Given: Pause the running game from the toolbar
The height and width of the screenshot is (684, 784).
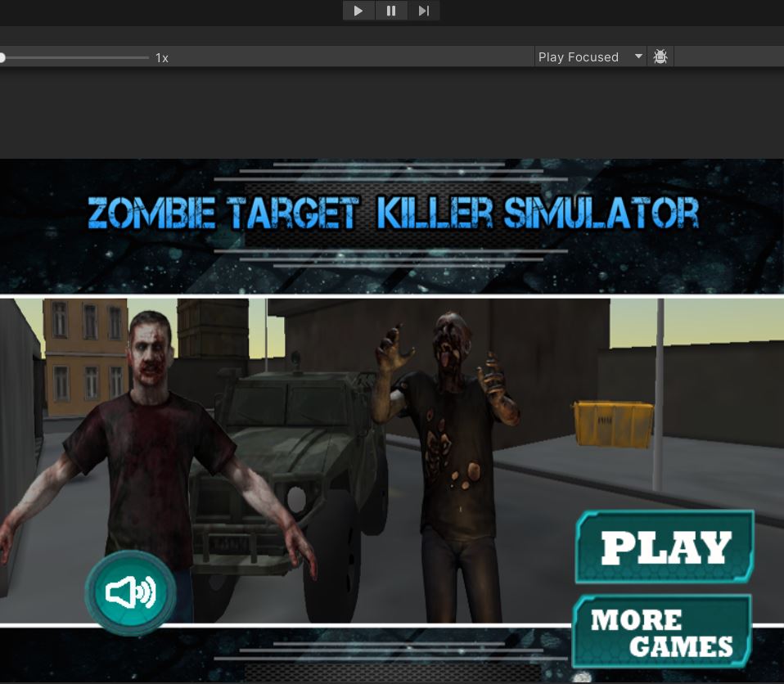Looking at the screenshot, I should coord(391,11).
